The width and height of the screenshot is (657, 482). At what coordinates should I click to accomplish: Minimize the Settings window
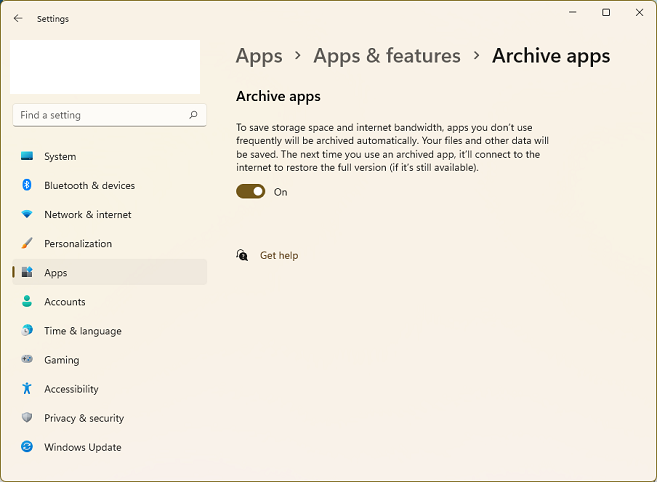click(x=573, y=13)
